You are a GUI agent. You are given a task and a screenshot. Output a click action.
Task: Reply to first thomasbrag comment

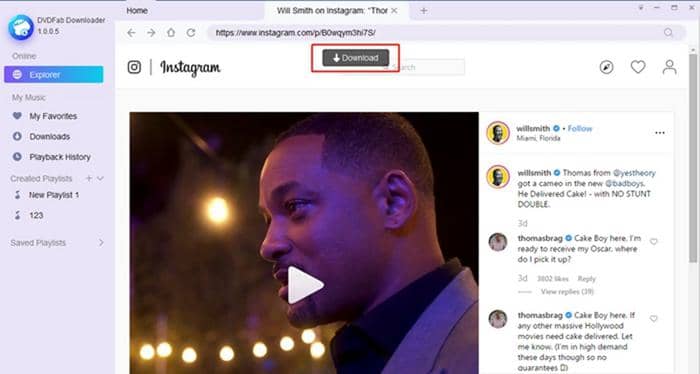587,279
